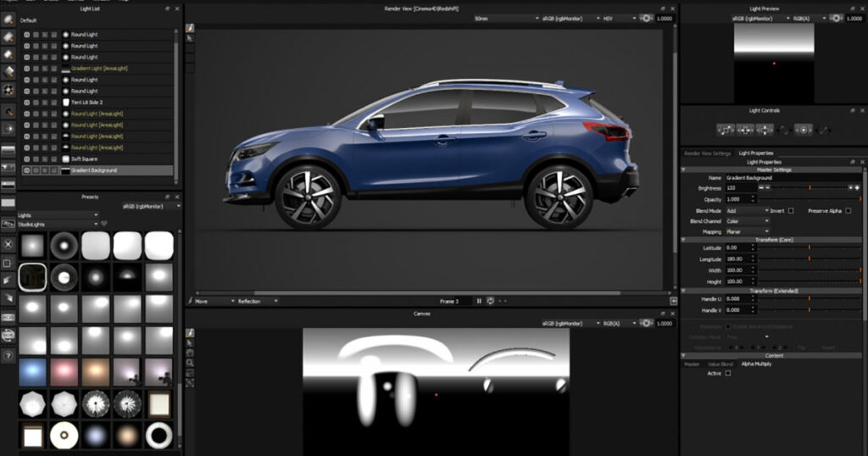This screenshot has width=868, height=456.
Task: Open the help question mark icon
Action: click(x=8, y=356)
